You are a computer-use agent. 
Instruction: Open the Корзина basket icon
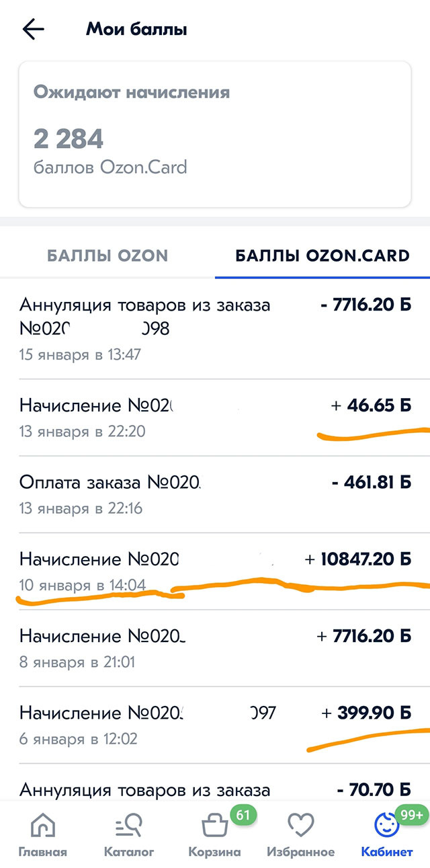pos(214,826)
